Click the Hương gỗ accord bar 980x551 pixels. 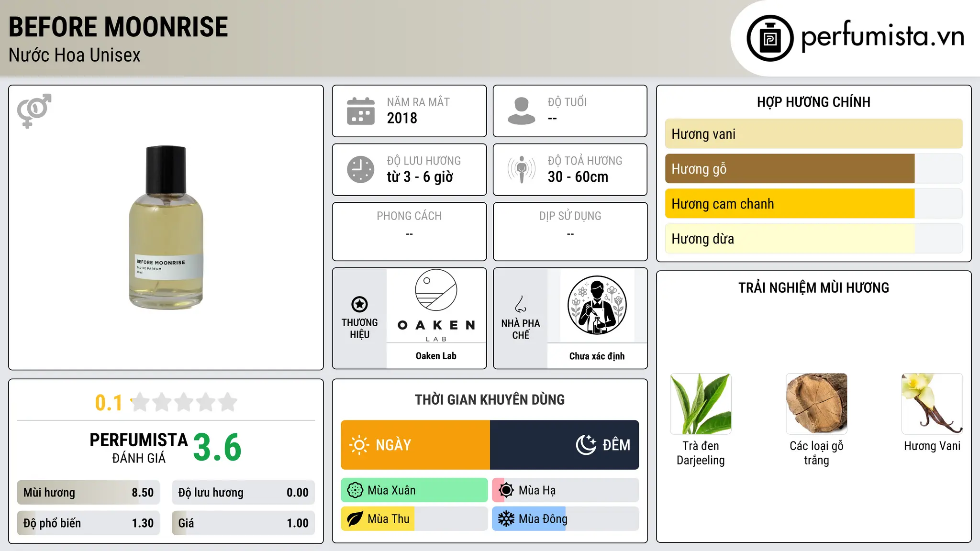[814, 169]
